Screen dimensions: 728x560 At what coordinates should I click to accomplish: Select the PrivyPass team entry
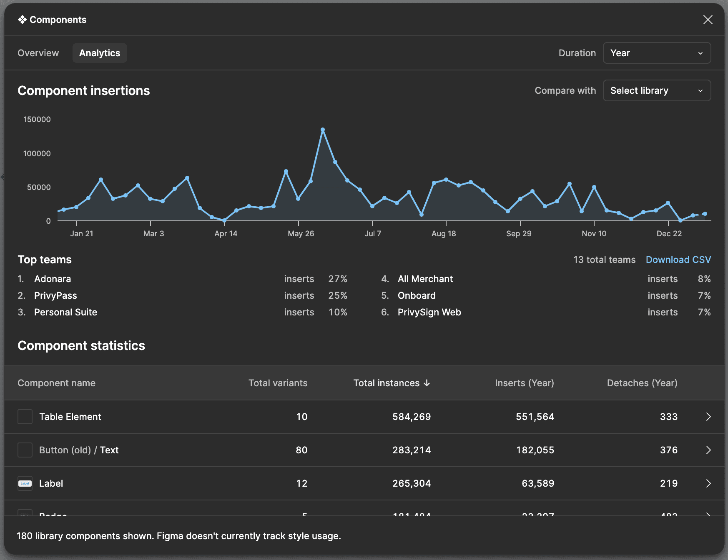click(x=55, y=295)
